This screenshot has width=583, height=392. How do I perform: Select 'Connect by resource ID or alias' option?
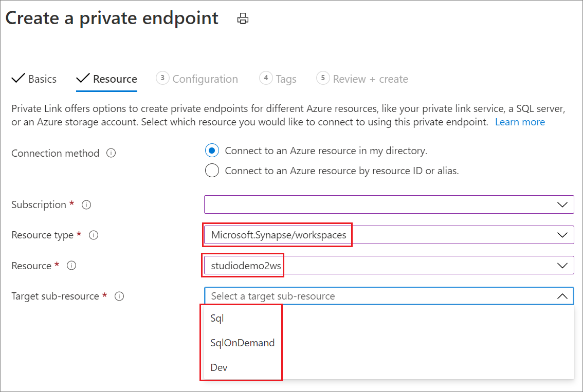click(x=211, y=171)
